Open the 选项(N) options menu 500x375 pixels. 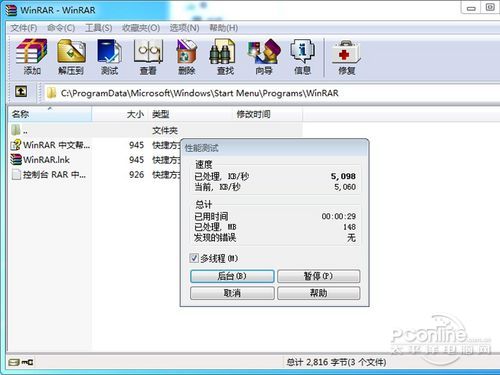click(x=184, y=28)
